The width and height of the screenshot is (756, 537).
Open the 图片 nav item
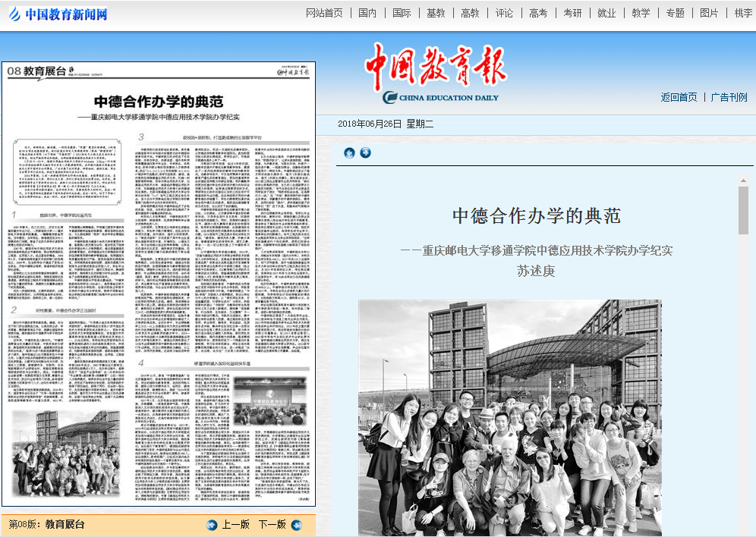coord(709,13)
